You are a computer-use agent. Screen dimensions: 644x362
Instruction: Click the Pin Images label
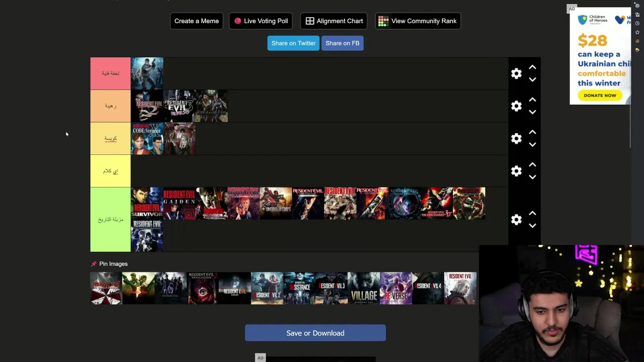[x=113, y=264]
